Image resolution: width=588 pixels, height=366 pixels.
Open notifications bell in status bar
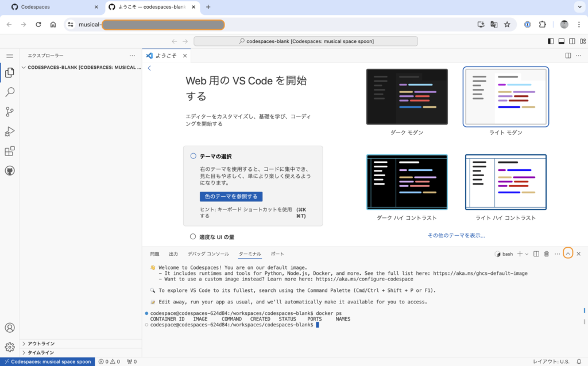click(x=579, y=361)
